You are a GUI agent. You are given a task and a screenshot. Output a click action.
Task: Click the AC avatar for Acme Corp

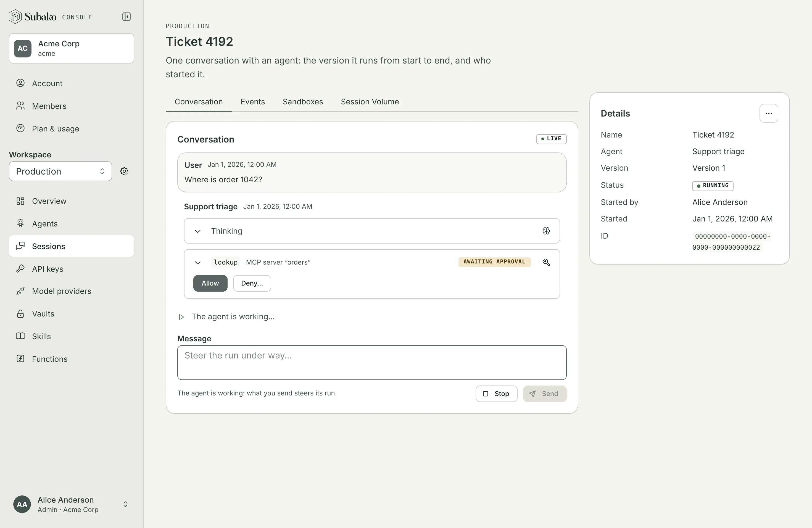click(x=23, y=48)
